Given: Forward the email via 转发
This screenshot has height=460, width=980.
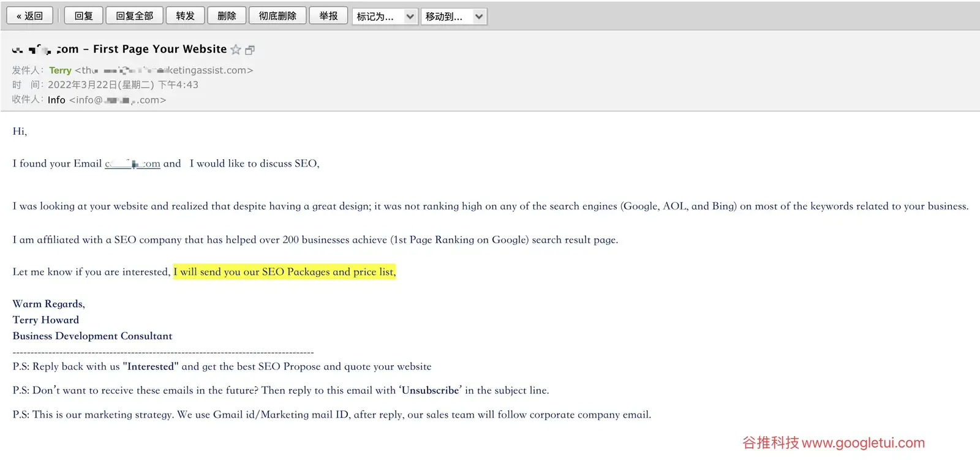Looking at the screenshot, I should pyautogui.click(x=185, y=16).
